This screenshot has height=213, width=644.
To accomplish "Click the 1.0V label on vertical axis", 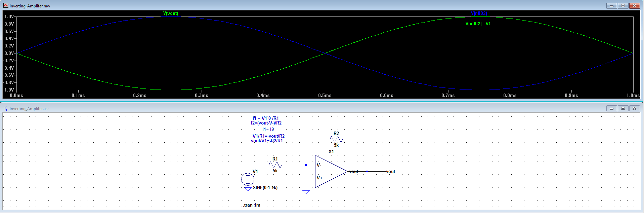I will click(x=9, y=16).
